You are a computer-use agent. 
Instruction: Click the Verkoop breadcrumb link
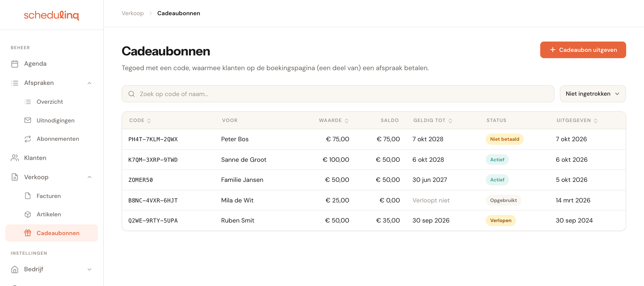tap(133, 13)
